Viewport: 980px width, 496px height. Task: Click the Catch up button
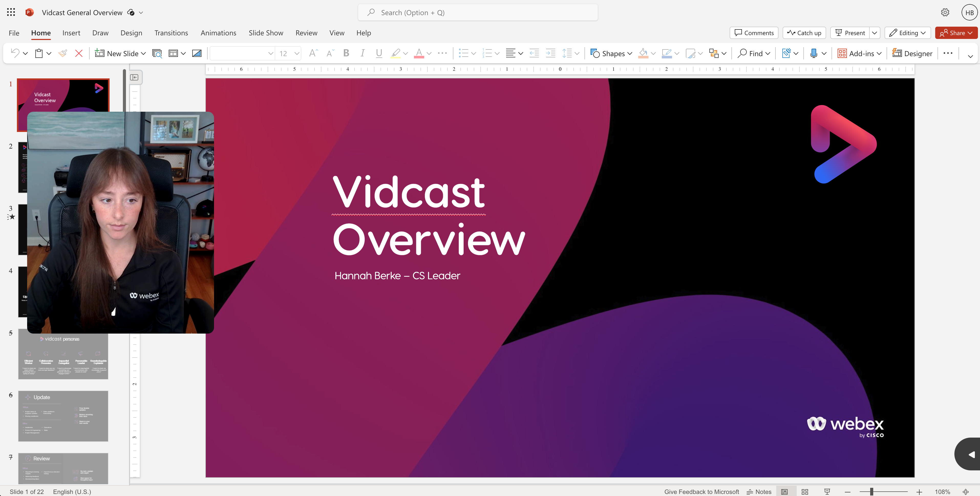point(804,33)
